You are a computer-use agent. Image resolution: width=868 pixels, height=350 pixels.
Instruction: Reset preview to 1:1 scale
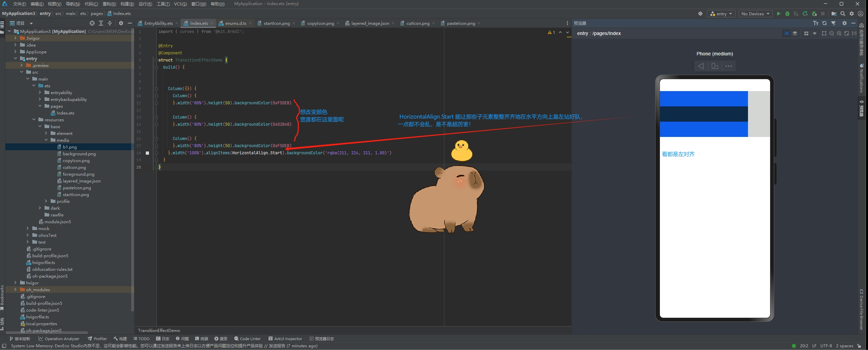coord(854,33)
